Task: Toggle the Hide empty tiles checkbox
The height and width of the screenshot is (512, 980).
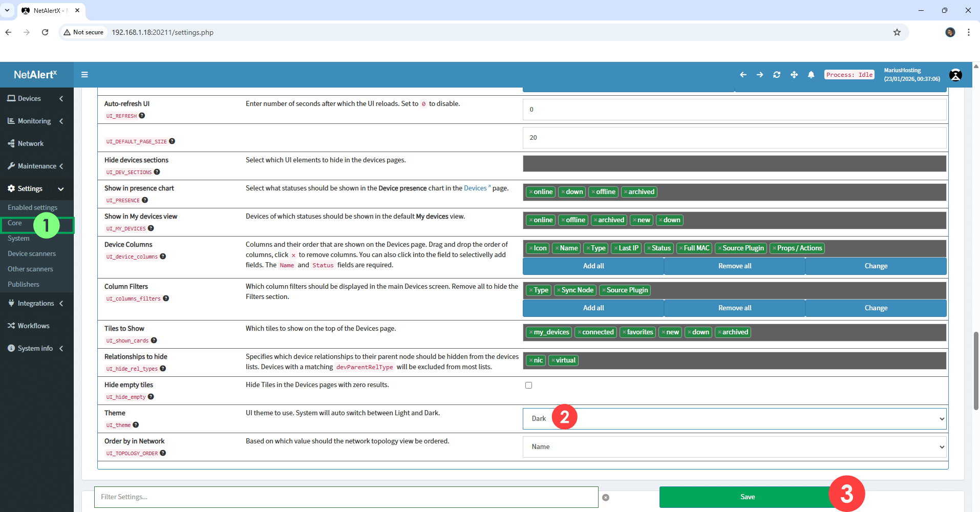Action: [528, 385]
